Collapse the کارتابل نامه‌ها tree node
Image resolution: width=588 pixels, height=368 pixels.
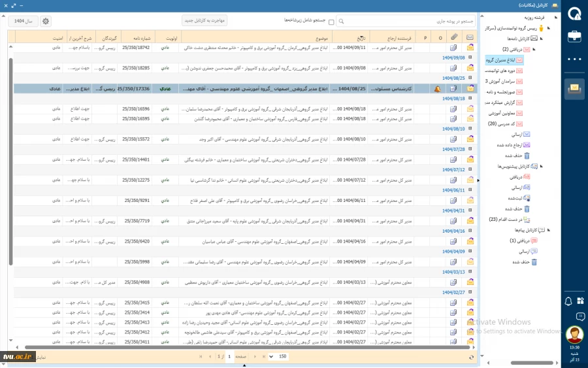point(542,39)
